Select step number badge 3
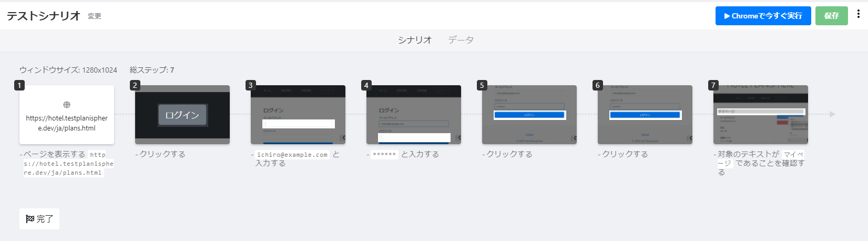868x241 pixels. (251, 85)
